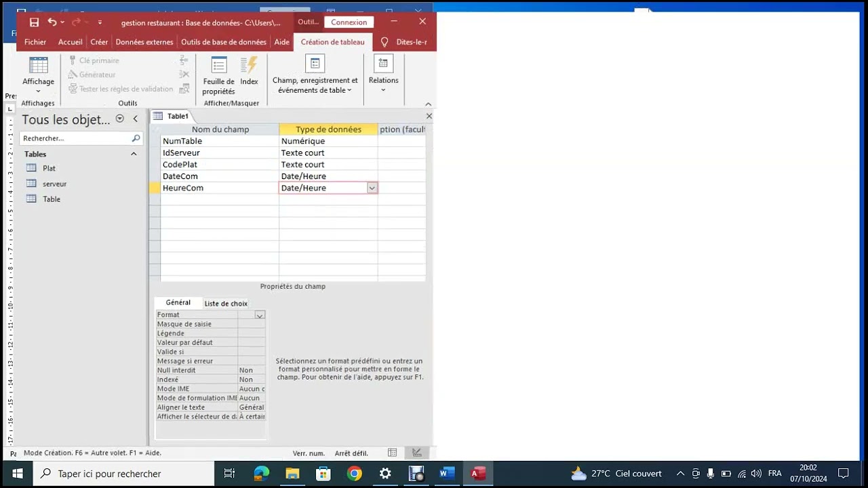Viewport: 868px width, 488px height.
Task: Go to Données externes tab
Action: click(x=144, y=42)
